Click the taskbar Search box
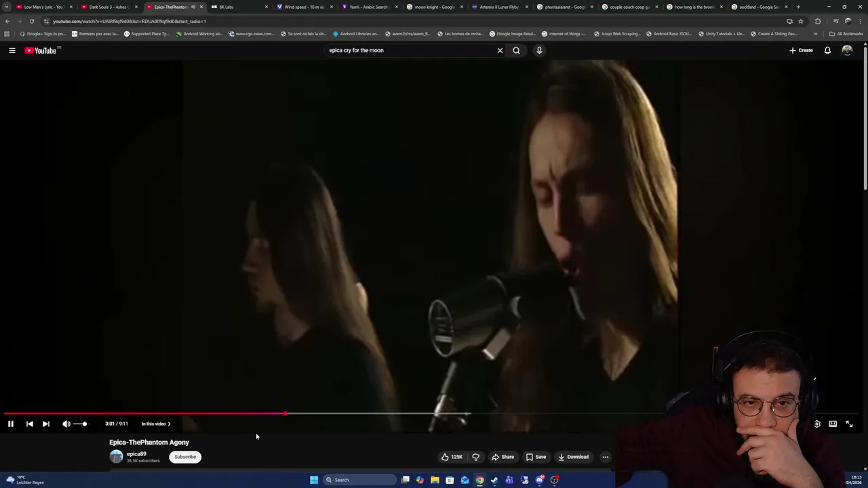 pos(358,480)
